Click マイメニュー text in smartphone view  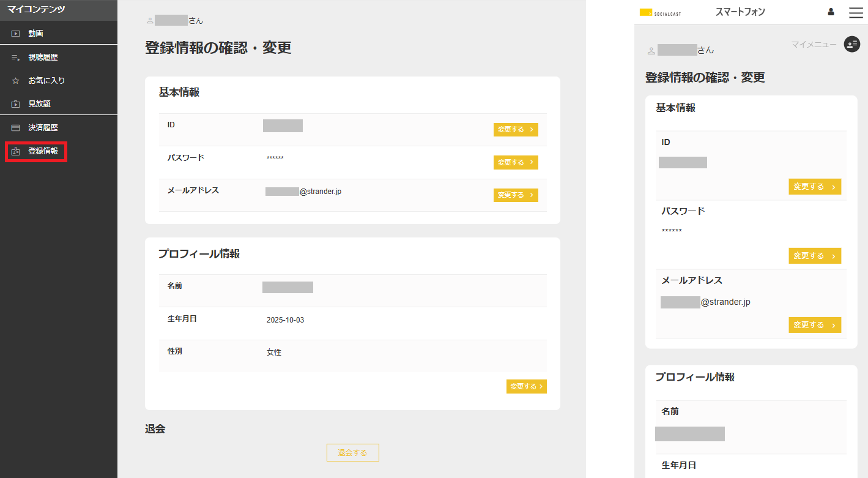814,44
